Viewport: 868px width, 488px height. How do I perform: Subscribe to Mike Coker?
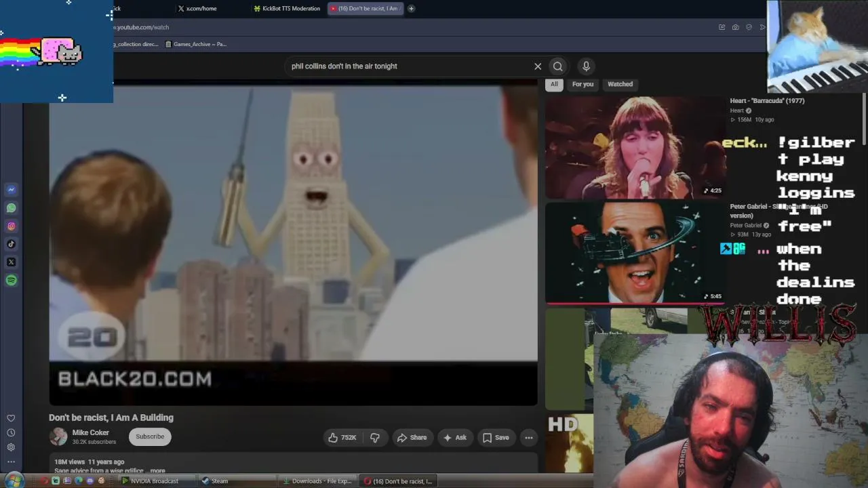point(150,437)
